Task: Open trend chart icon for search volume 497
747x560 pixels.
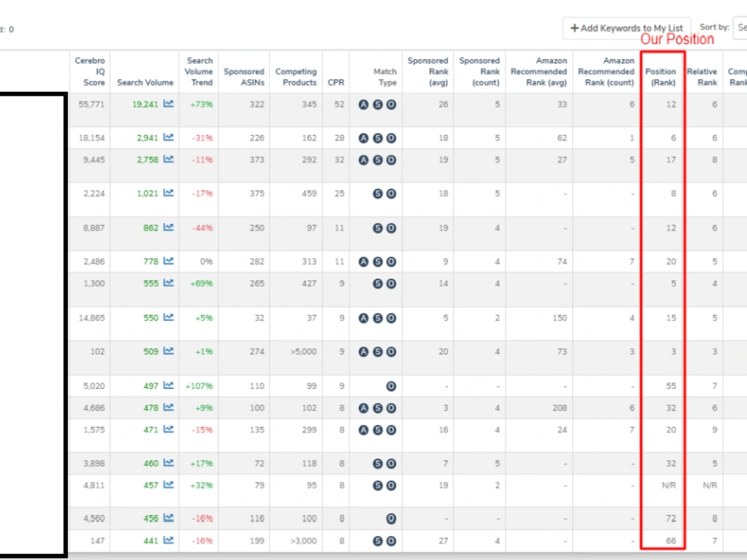Action: [169, 386]
